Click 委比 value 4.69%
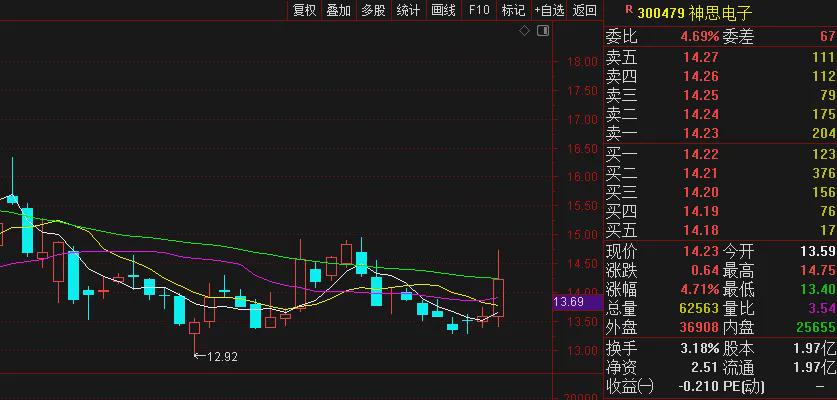Viewport: 837px width, 400px height. (700, 37)
